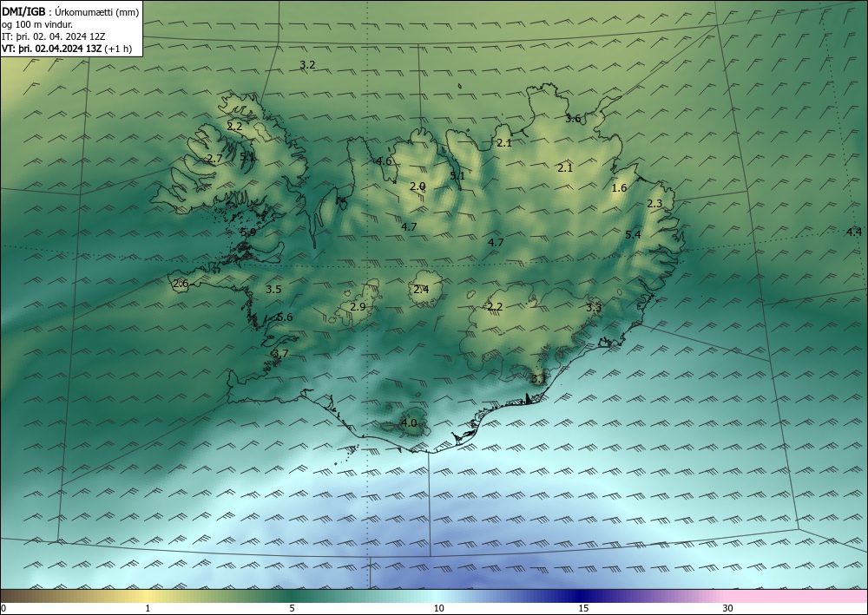Click the map value 3.3

pos(594,307)
